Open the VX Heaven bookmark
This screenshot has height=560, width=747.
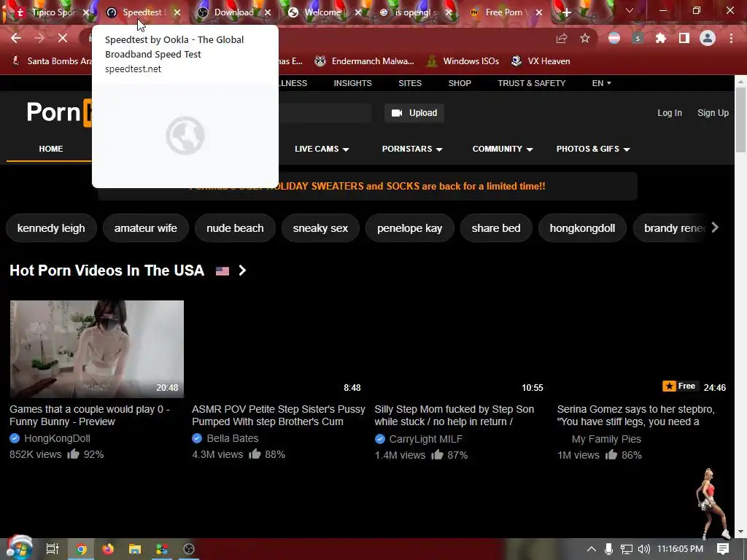point(541,61)
